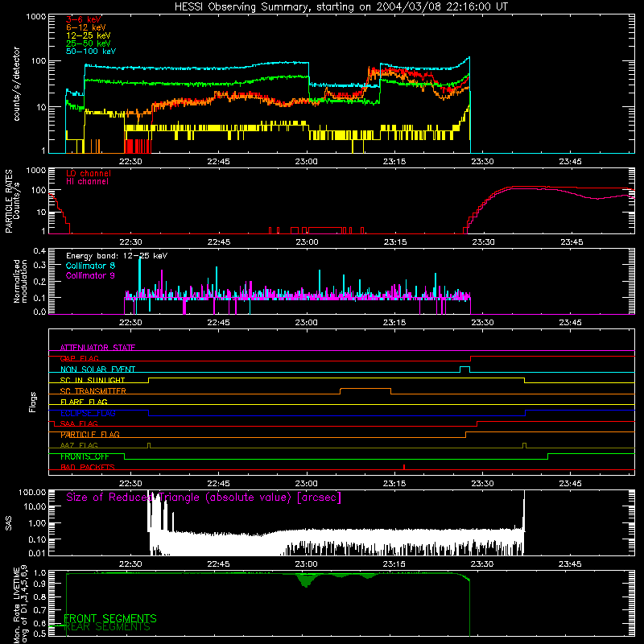Click 23:30 time label below particle rates plot
The width and height of the screenshot is (644, 644).
pos(483,242)
